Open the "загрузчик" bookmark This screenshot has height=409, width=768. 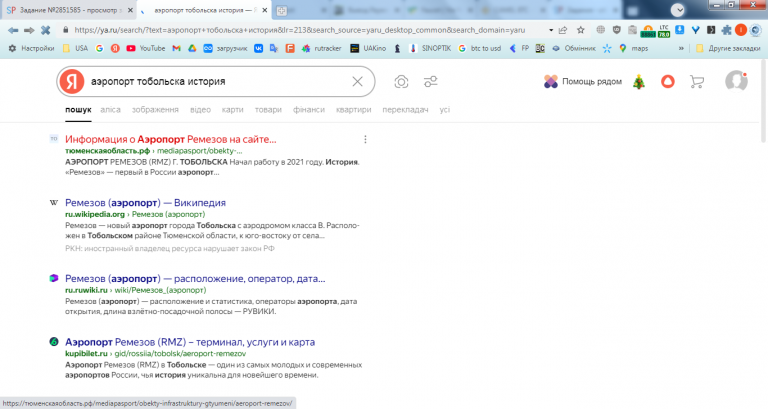pos(225,48)
